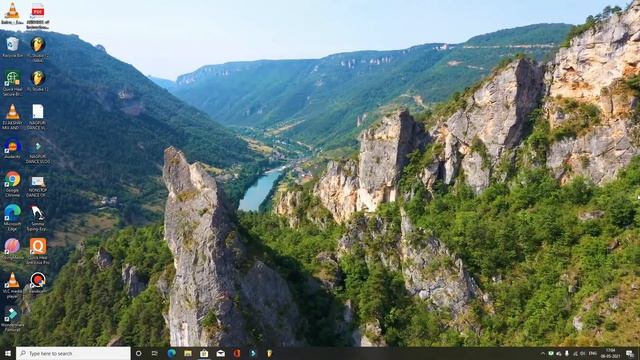The height and width of the screenshot is (360, 640).
Task: Click the ENG language indicator
Action: click(593, 353)
